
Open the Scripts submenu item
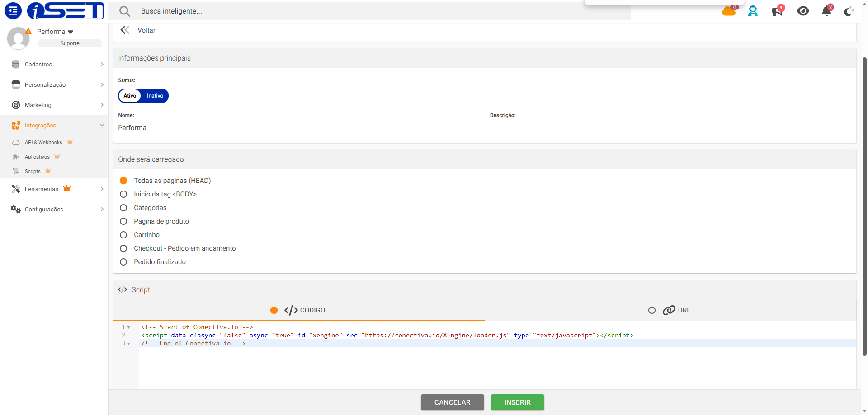coord(33,171)
